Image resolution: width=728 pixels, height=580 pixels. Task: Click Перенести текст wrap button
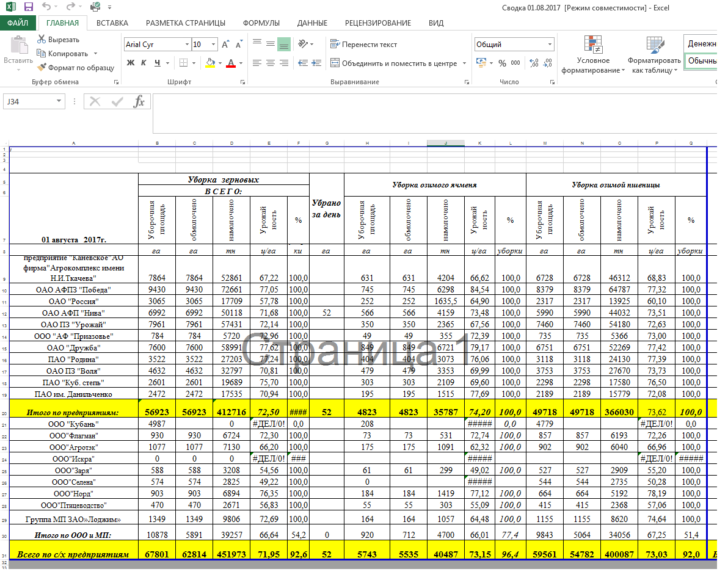pos(363,44)
